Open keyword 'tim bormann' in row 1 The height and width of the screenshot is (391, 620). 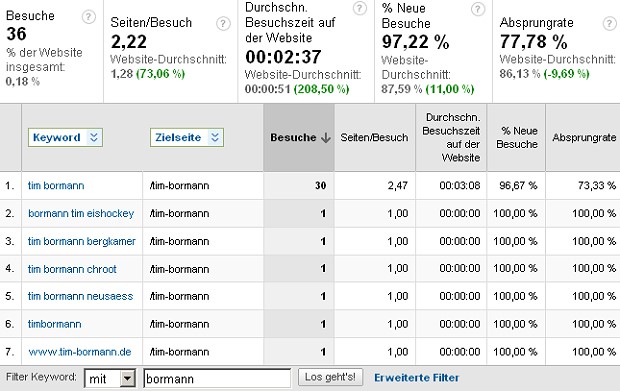tap(56, 186)
